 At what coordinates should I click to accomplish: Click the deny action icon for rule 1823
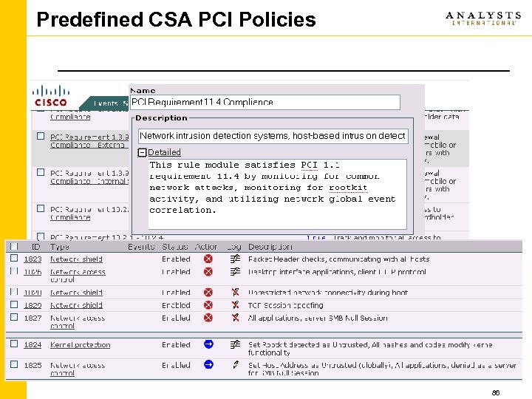(208, 259)
